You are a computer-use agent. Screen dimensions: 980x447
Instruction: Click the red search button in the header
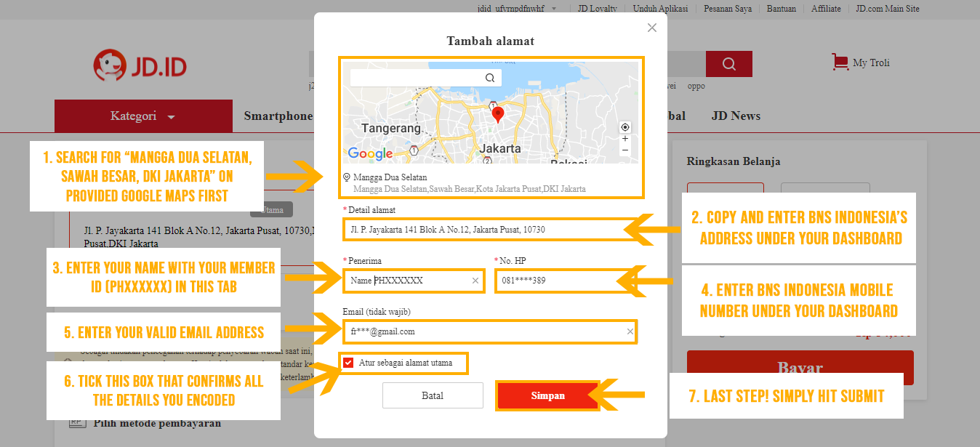coord(729,64)
